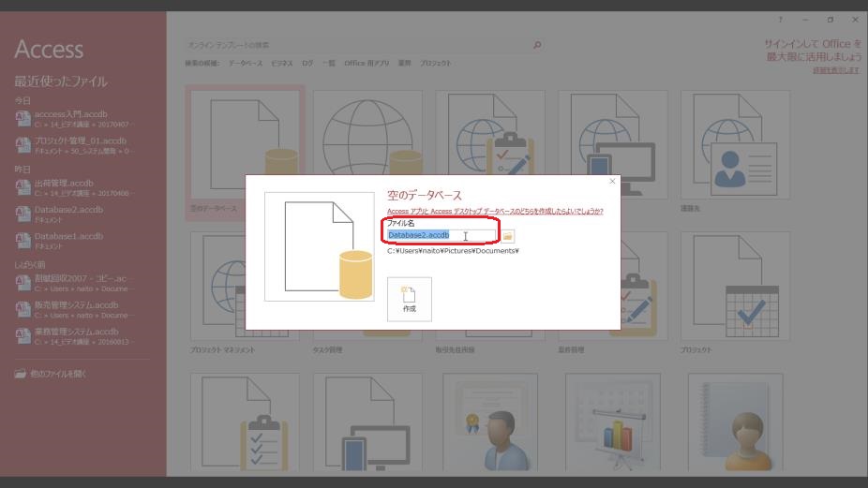This screenshot has height=488, width=868.
Task: Select the ビジネス suggested search
Action: (x=282, y=63)
